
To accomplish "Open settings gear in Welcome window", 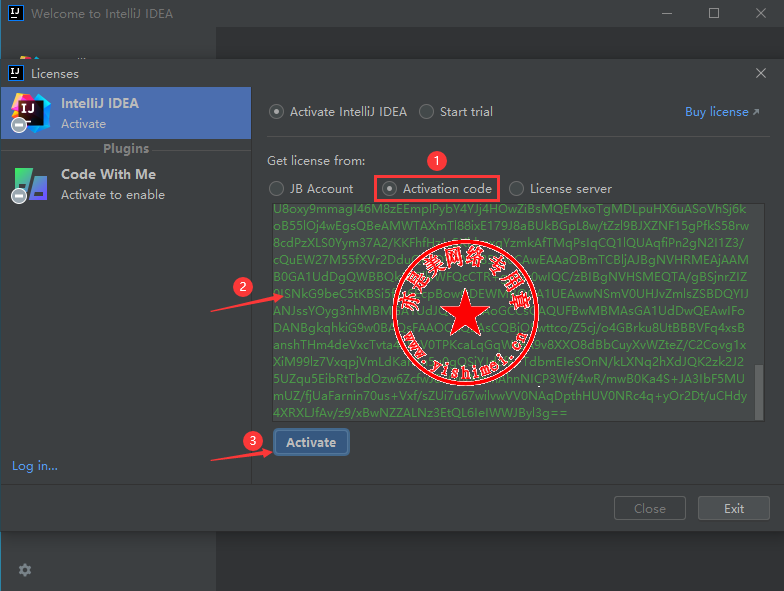I will pos(24,570).
